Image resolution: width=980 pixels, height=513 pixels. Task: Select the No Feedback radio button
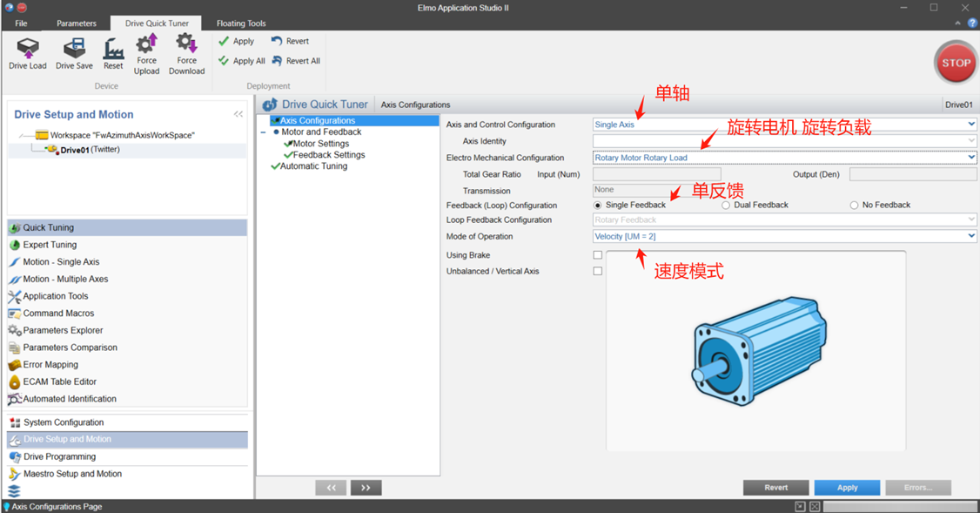[x=854, y=206]
